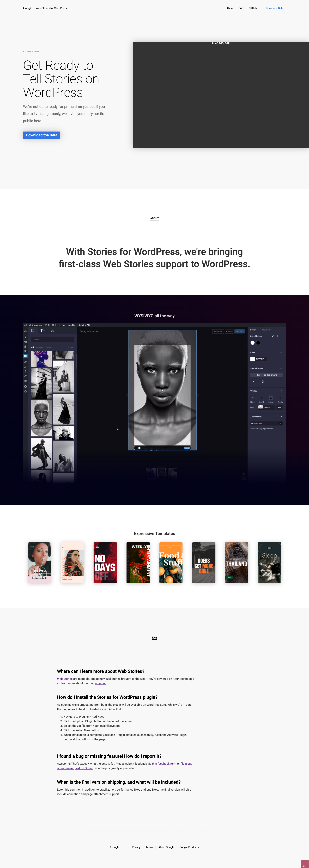Open the Users sidebar icon
This screenshot has width=309, height=868.
click(x=25, y=371)
